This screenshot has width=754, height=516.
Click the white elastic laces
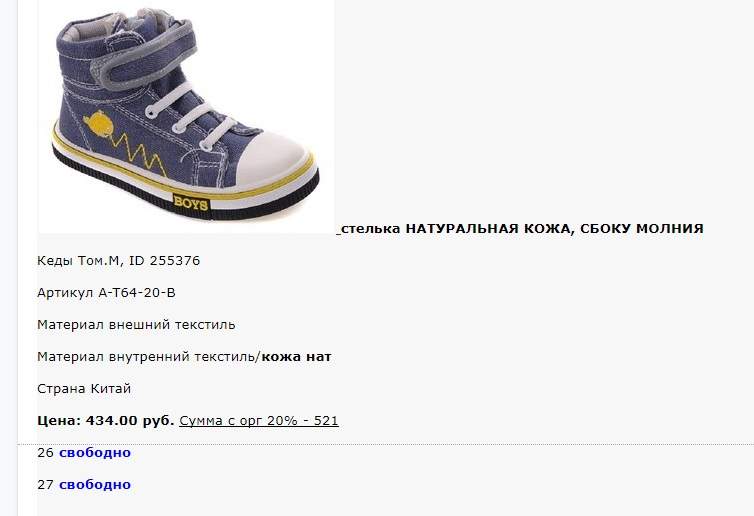tap(188, 116)
